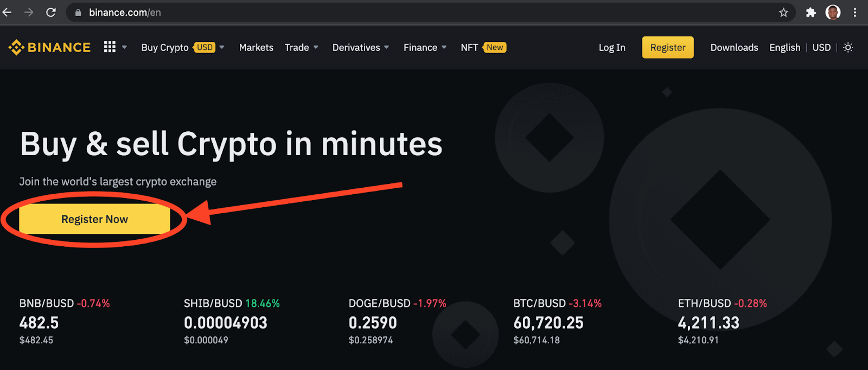Click the 18.46% SHIB change value

coord(263,303)
